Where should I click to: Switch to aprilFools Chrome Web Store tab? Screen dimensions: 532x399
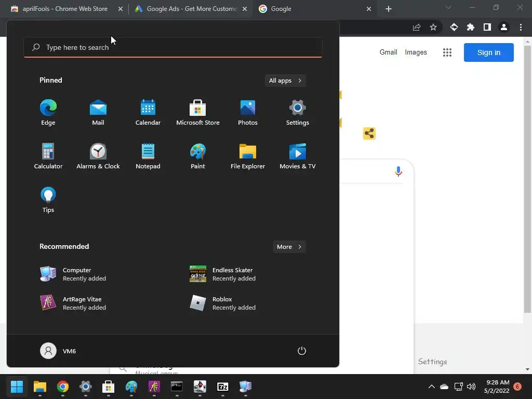pyautogui.click(x=64, y=9)
